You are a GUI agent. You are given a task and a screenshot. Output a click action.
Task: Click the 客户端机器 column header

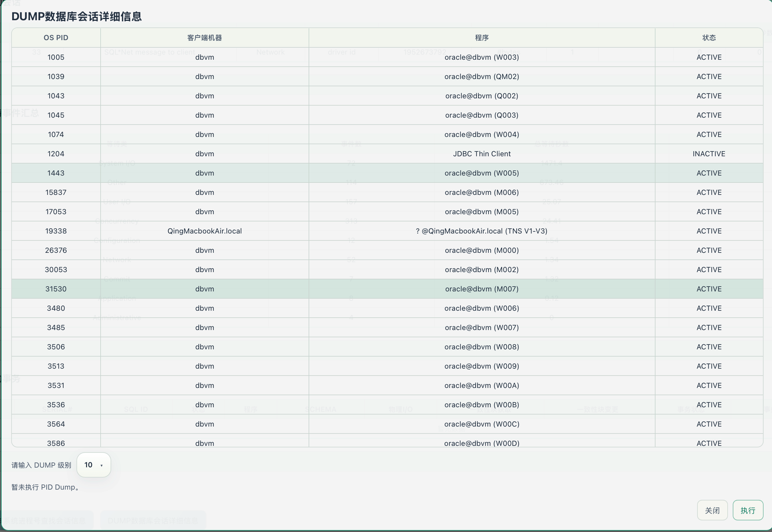tap(204, 38)
